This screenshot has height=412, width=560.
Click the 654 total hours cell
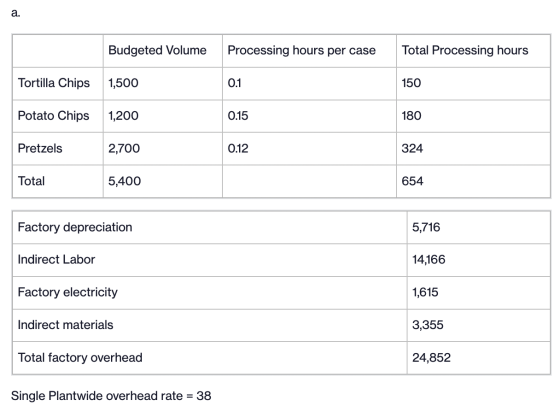pos(412,181)
